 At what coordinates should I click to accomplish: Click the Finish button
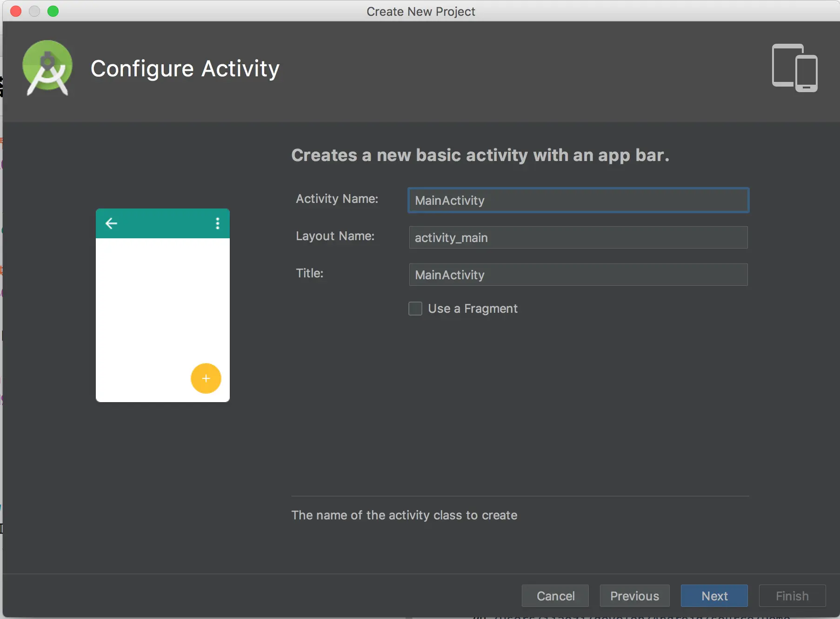click(792, 596)
